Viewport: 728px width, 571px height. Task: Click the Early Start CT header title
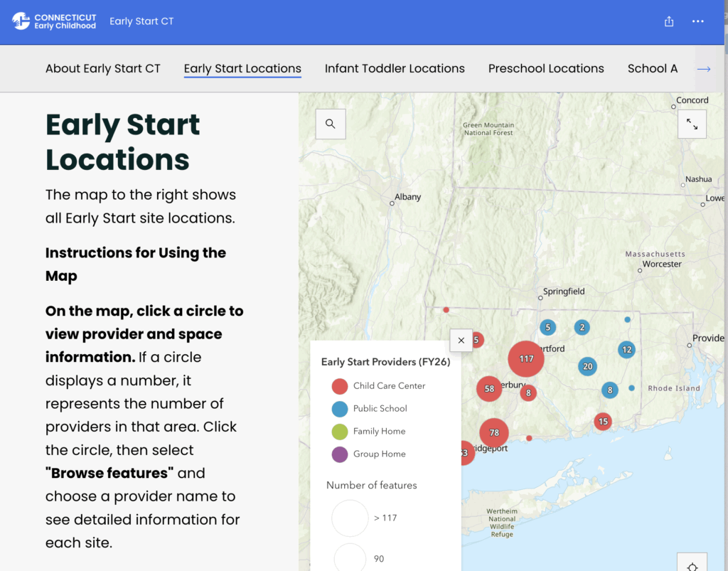[141, 21]
